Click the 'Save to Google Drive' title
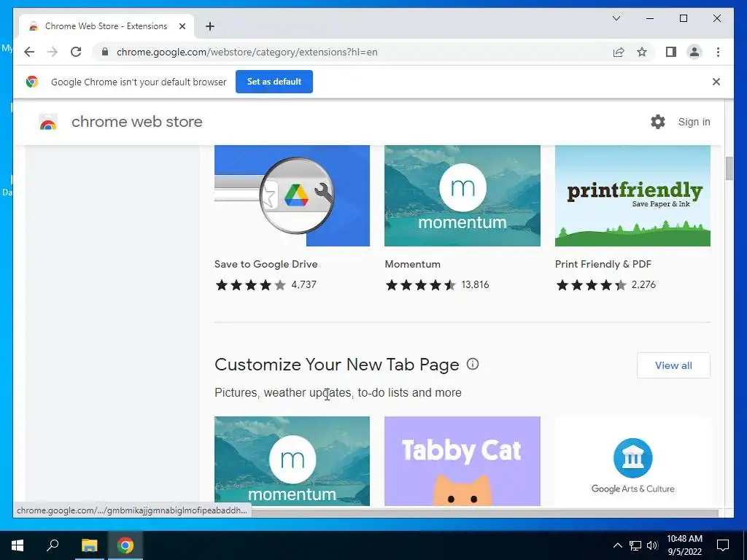Image resolution: width=747 pixels, height=560 pixels. [x=266, y=264]
